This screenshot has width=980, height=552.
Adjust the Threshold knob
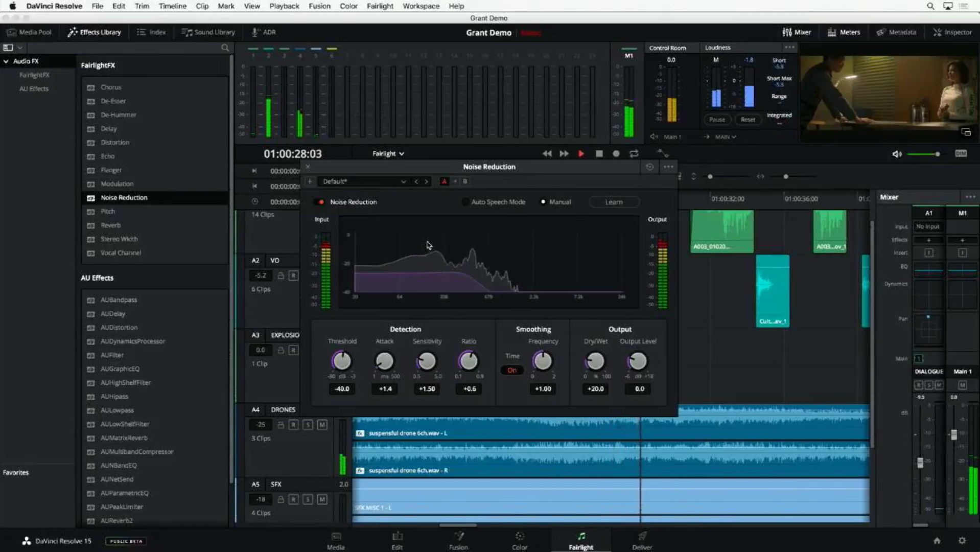point(342,361)
